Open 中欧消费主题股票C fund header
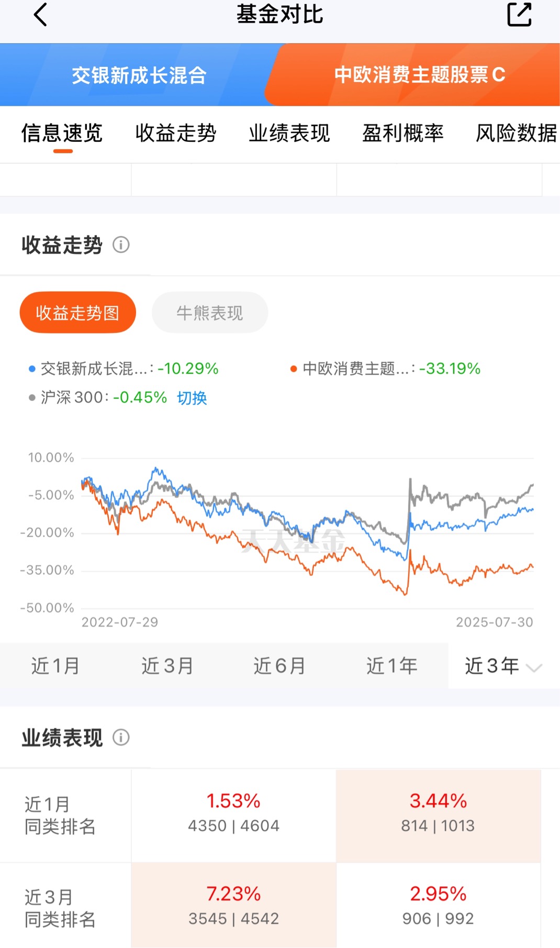 pos(419,75)
